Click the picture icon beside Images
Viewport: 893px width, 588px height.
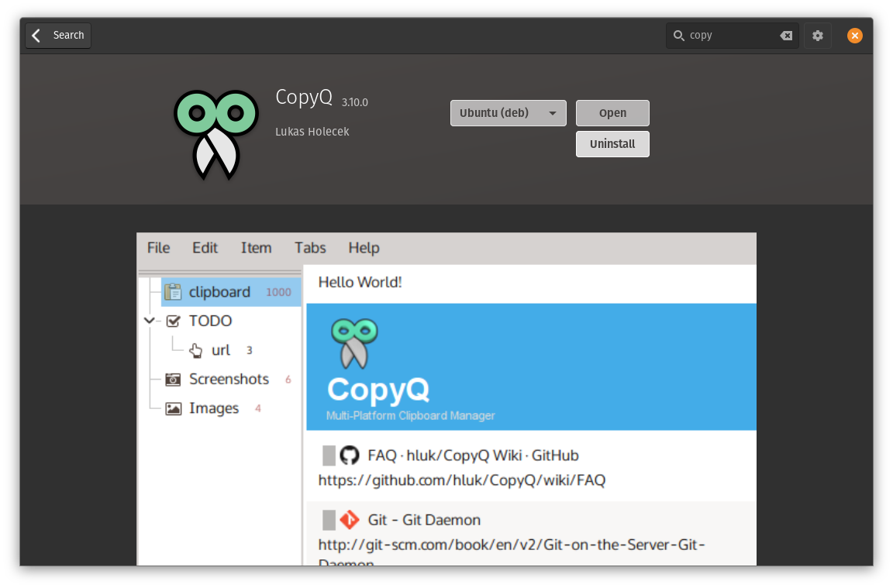173,409
